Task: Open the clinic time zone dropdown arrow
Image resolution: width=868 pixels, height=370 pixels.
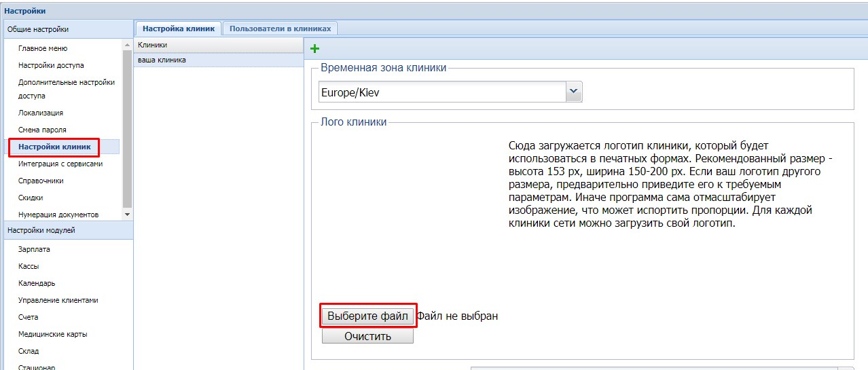Action: [x=574, y=92]
